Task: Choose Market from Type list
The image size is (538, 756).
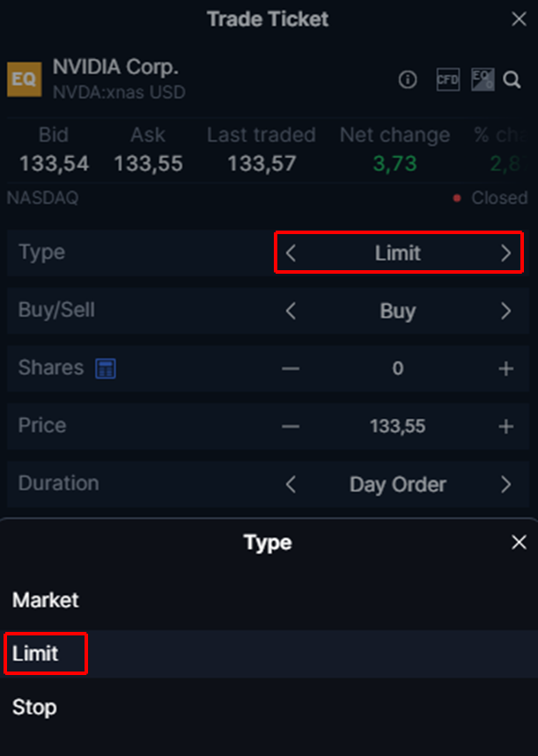Action: pos(46,600)
